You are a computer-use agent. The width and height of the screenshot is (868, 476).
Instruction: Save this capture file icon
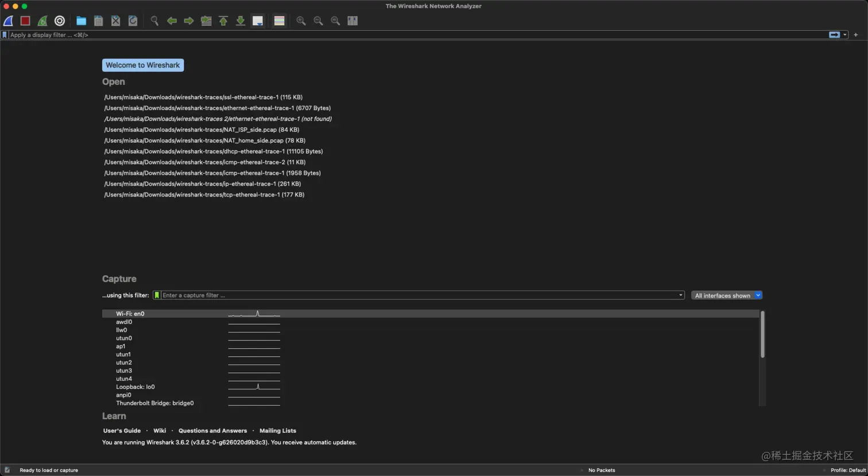[99, 21]
